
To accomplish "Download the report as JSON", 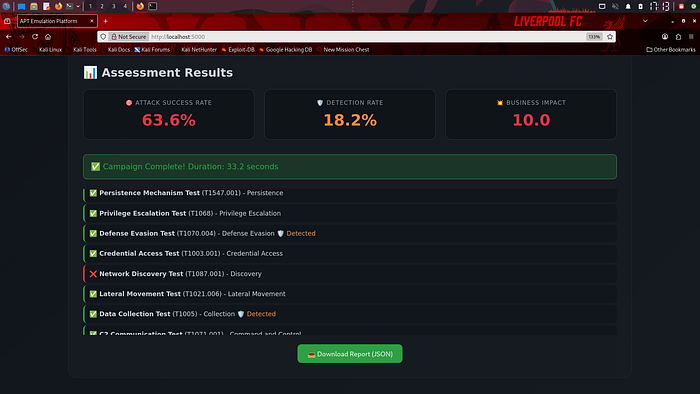I will 350,353.
